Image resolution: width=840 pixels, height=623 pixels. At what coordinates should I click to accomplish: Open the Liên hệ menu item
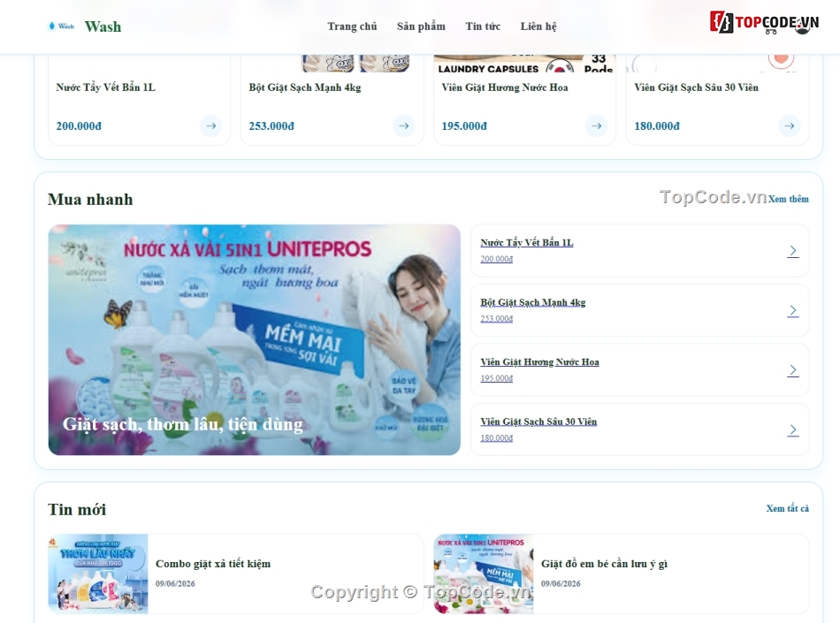coord(538,27)
